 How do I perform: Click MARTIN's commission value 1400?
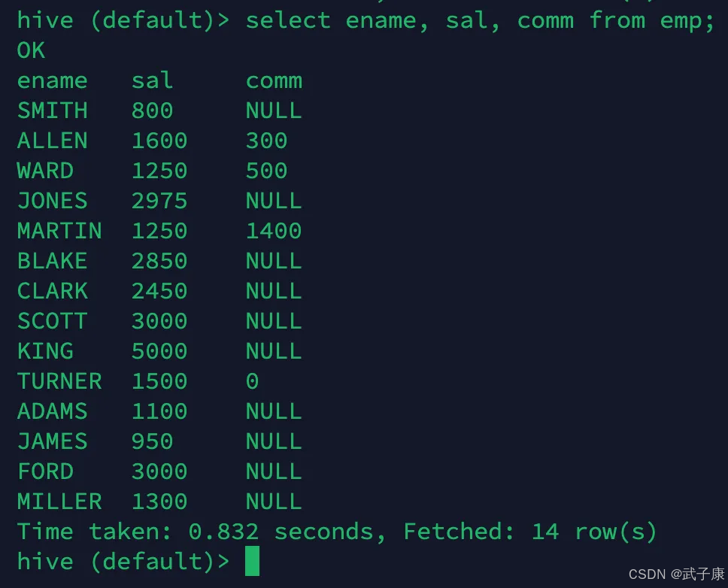tap(274, 231)
